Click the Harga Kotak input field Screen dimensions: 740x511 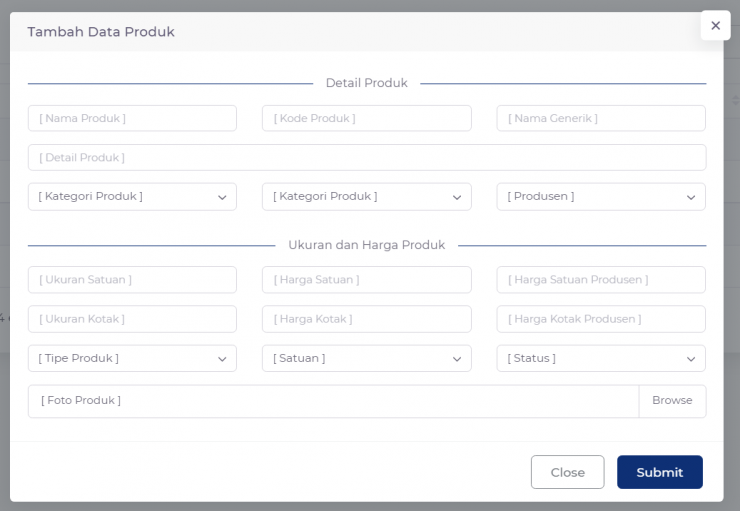pos(367,319)
